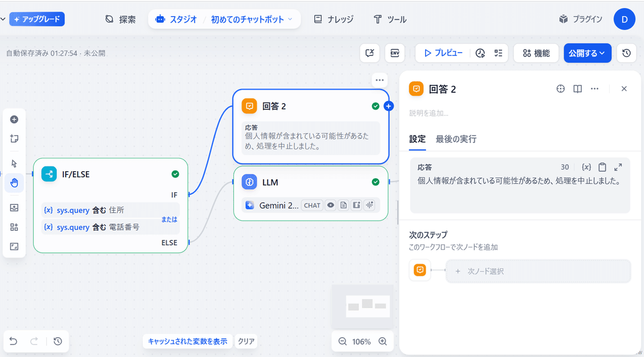Image resolution: width=644 pixels, height=357 pixels.
Task: Click the maximize canvas icon in left toolbar
Action: [x=14, y=246]
